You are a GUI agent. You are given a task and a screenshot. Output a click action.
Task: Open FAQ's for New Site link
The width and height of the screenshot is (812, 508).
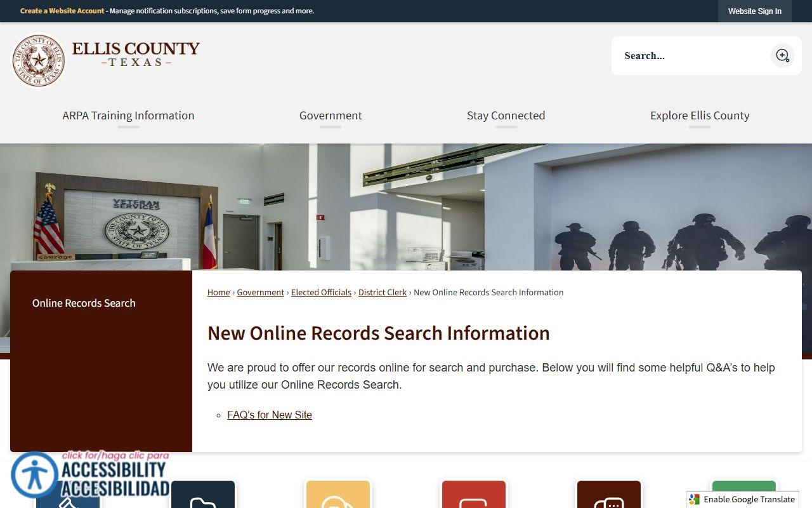click(x=270, y=415)
